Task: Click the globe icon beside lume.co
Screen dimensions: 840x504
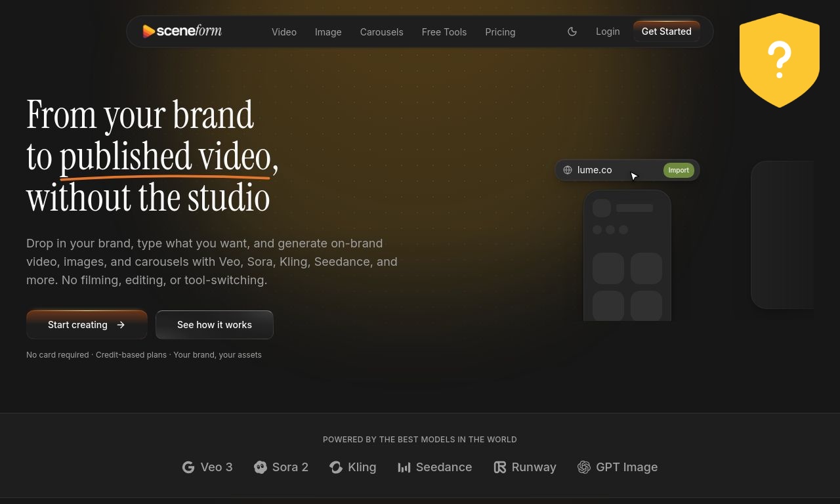Action: [x=568, y=170]
